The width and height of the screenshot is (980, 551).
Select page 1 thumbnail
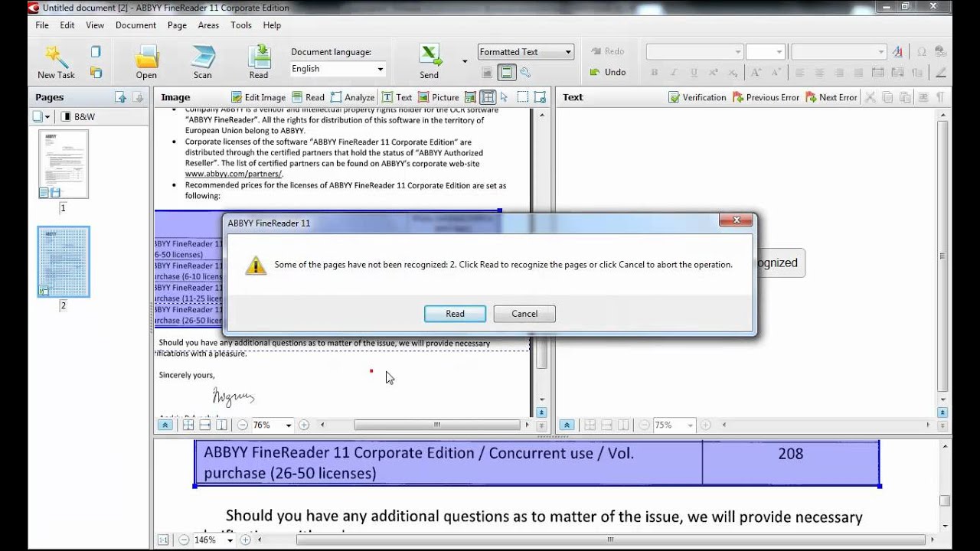[63, 165]
